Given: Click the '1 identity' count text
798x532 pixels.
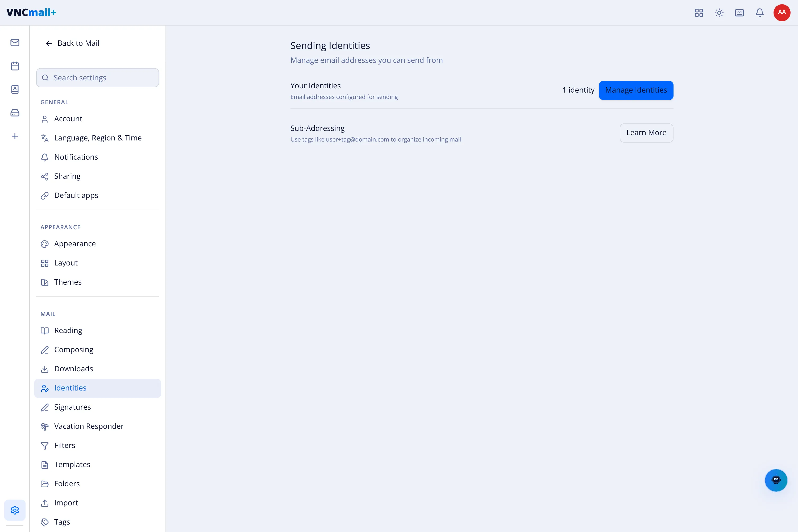Looking at the screenshot, I should pyautogui.click(x=578, y=90).
